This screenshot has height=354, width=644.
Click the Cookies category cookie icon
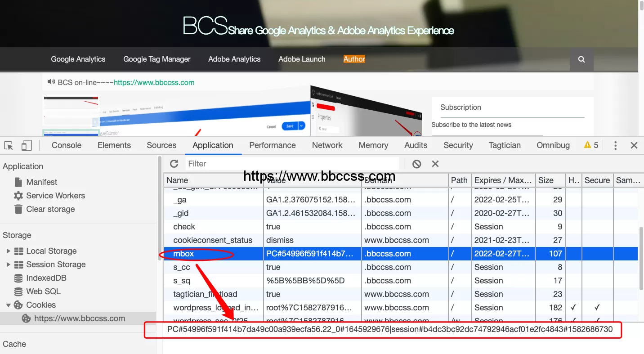(18, 305)
